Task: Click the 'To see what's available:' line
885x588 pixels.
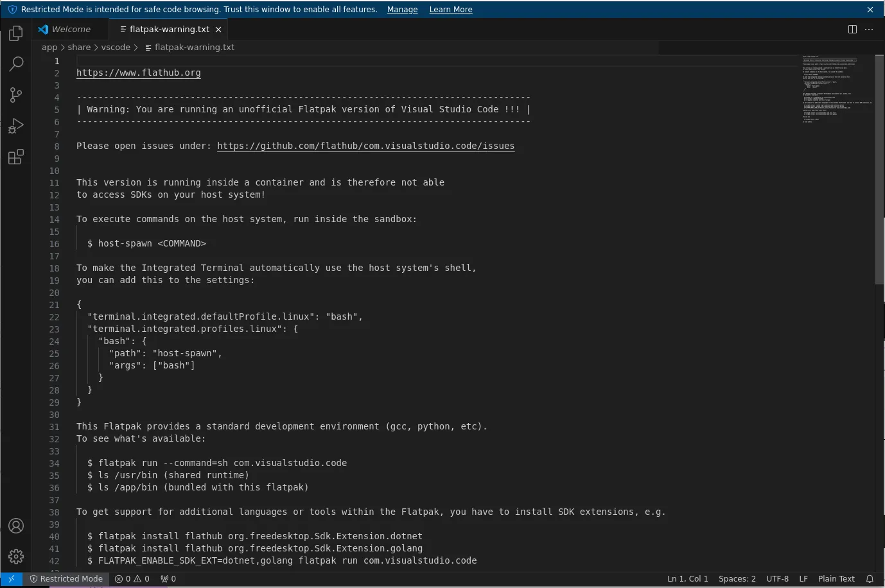Action: [141, 438]
